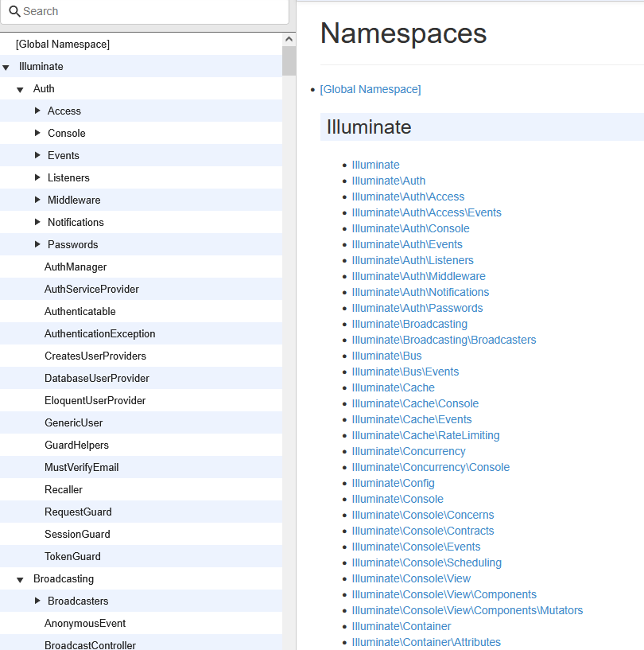This screenshot has height=650, width=644.
Task: Expand the Broadcasters tree node
Action: click(x=37, y=601)
